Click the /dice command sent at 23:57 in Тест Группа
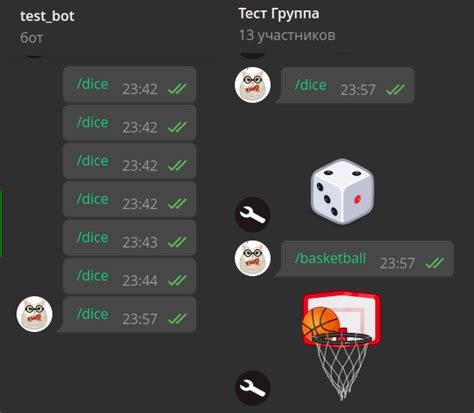Image resolution: width=474 pixels, height=413 pixels. pos(310,85)
